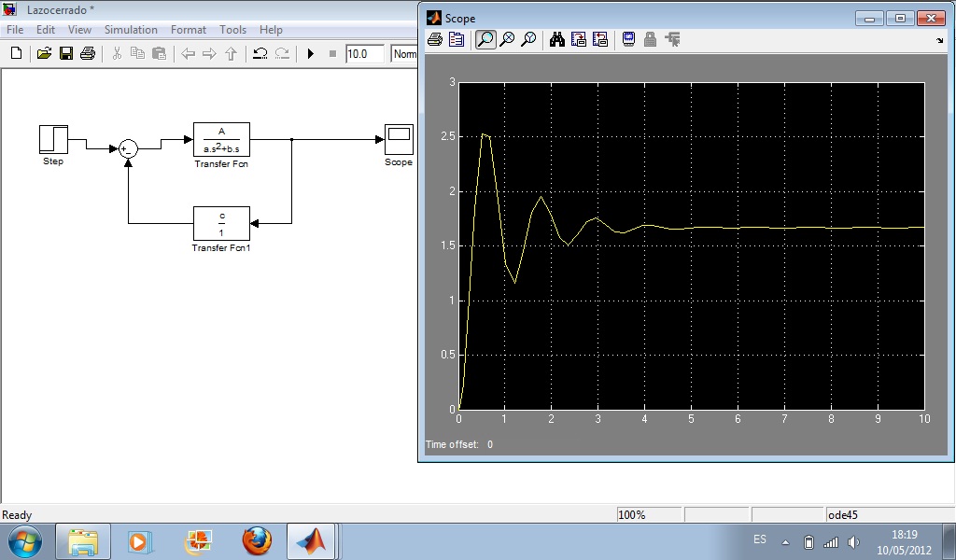Image resolution: width=956 pixels, height=560 pixels.
Task: Click the Ready status text
Action: tap(17, 515)
